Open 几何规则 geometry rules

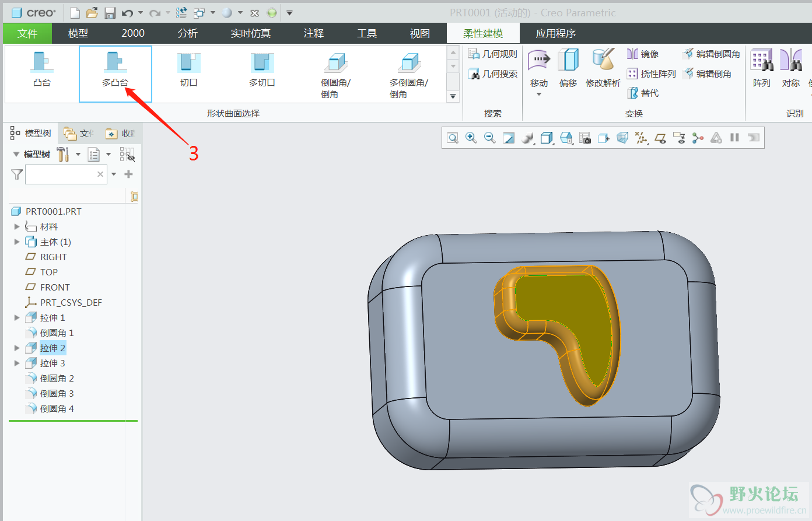(493, 54)
